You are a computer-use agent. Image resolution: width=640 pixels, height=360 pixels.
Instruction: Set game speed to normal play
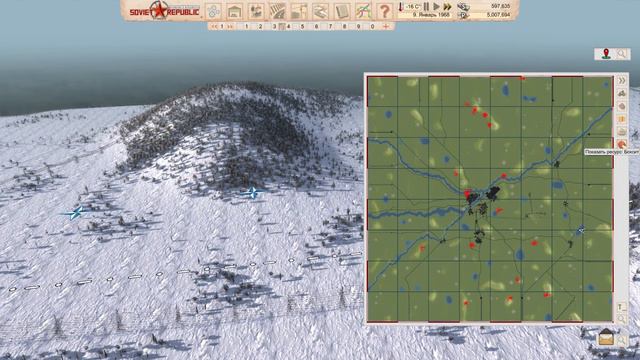click(436, 6)
